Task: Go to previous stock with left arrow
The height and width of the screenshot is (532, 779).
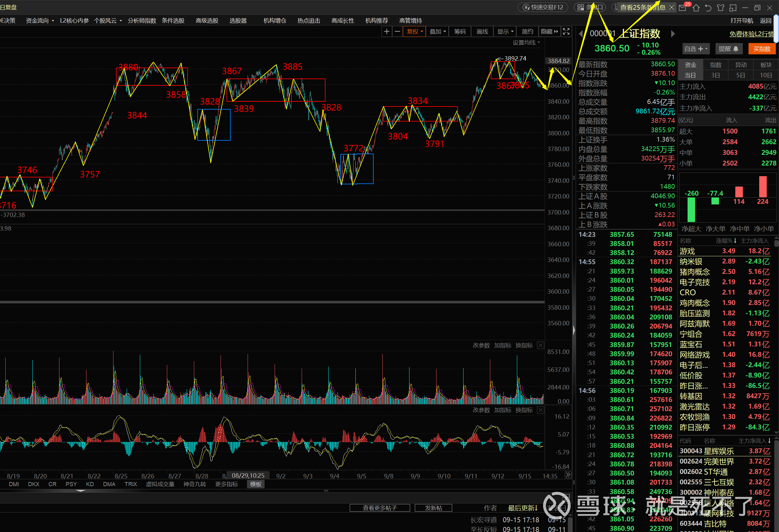Action: [x=581, y=34]
